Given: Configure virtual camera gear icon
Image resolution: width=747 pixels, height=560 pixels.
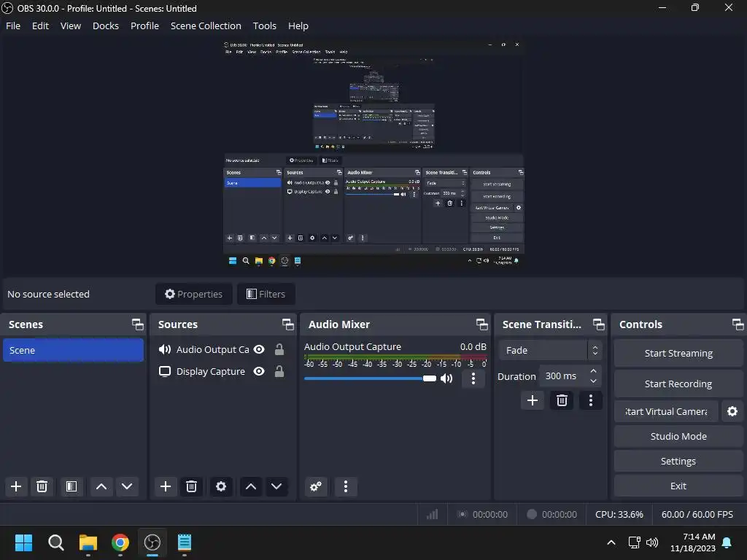Looking at the screenshot, I should point(732,411).
